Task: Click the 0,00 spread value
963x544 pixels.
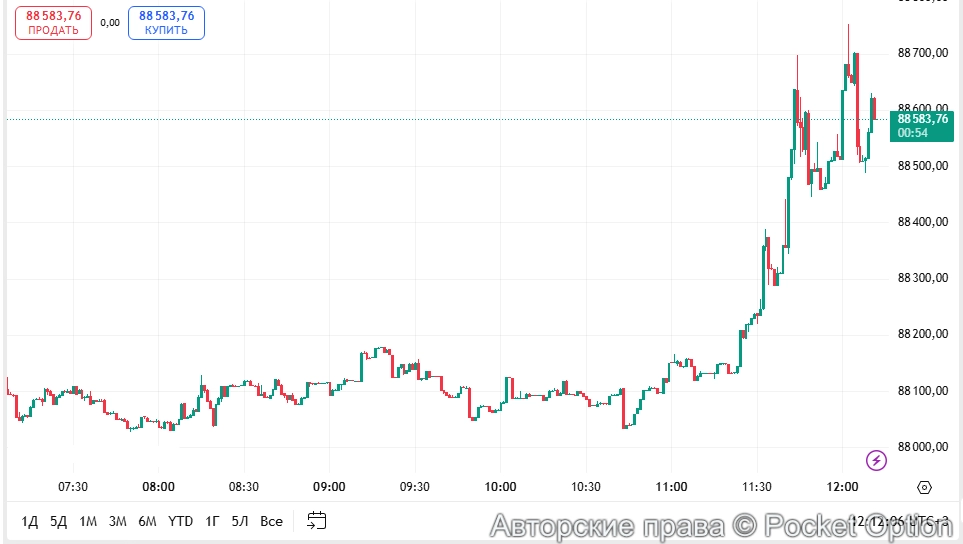Action: pos(110,23)
